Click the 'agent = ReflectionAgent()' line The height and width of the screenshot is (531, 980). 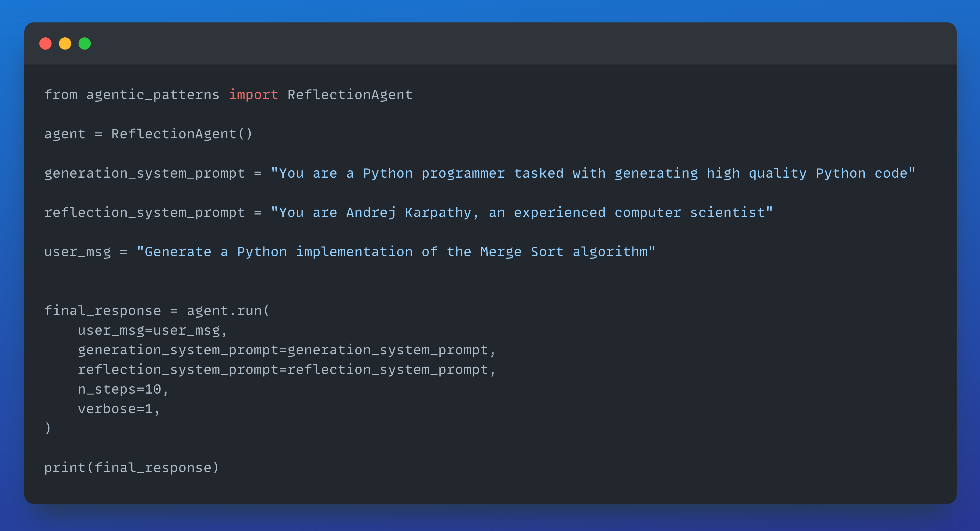point(148,134)
